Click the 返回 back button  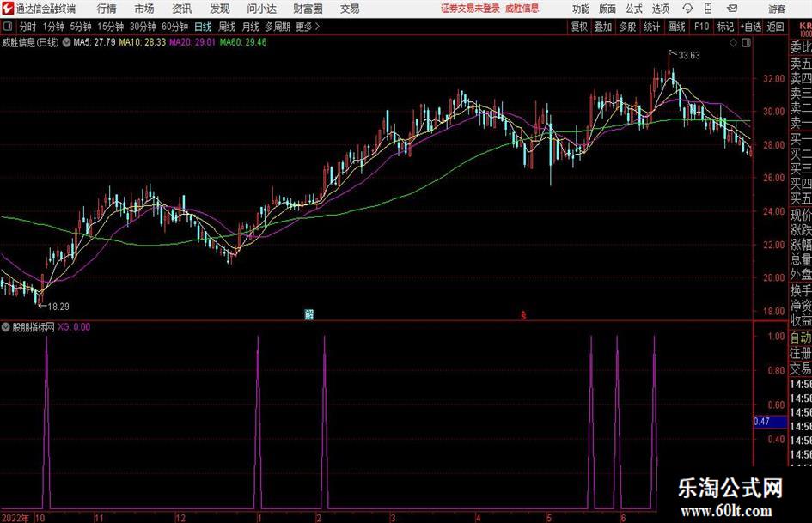pos(775,27)
